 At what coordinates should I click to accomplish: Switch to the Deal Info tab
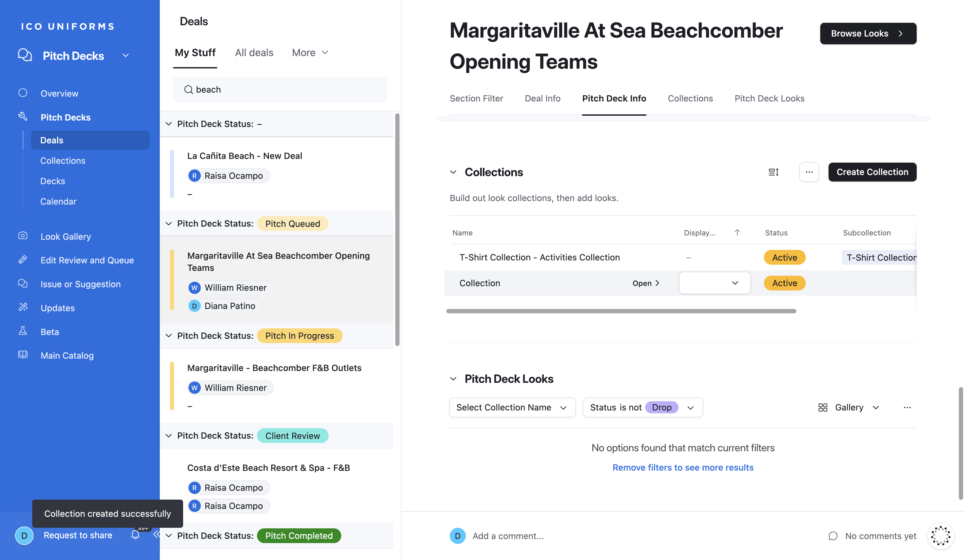click(x=542, y=98)
